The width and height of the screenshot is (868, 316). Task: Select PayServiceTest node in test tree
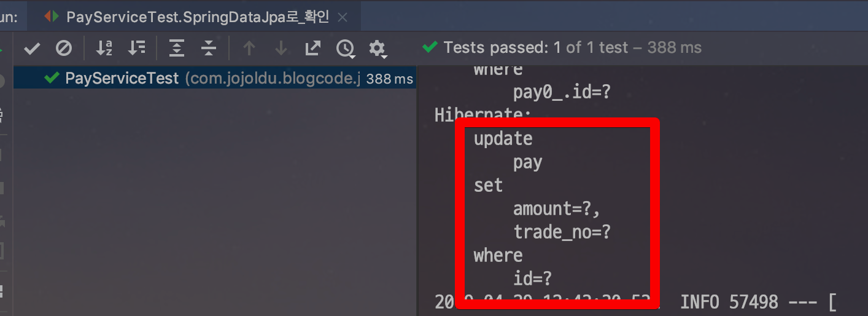215,79
